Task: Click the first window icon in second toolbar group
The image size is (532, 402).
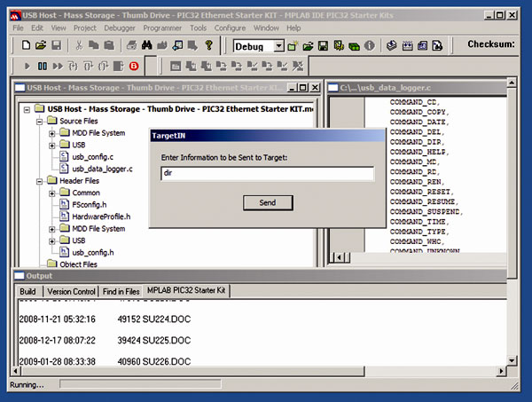Action: pyautogui.click(x=176, y=66)
